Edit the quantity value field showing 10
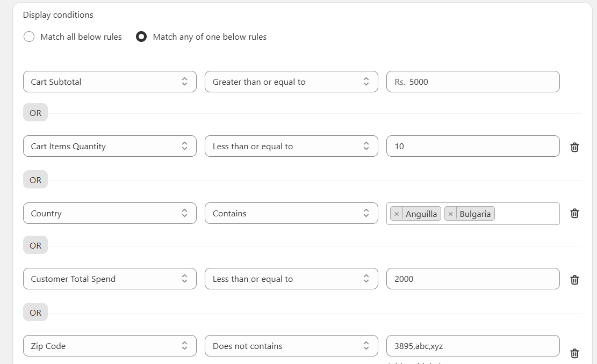The image size is (597, 364). 473,146
